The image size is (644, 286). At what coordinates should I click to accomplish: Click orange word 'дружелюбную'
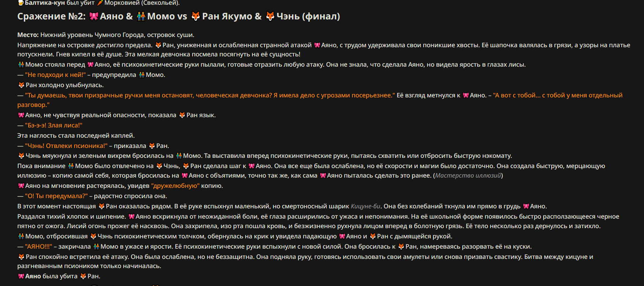point(175,186)
